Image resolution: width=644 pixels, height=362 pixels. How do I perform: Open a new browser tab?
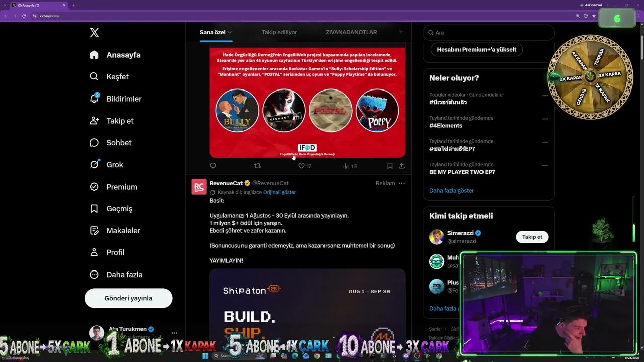coord(73,5)
